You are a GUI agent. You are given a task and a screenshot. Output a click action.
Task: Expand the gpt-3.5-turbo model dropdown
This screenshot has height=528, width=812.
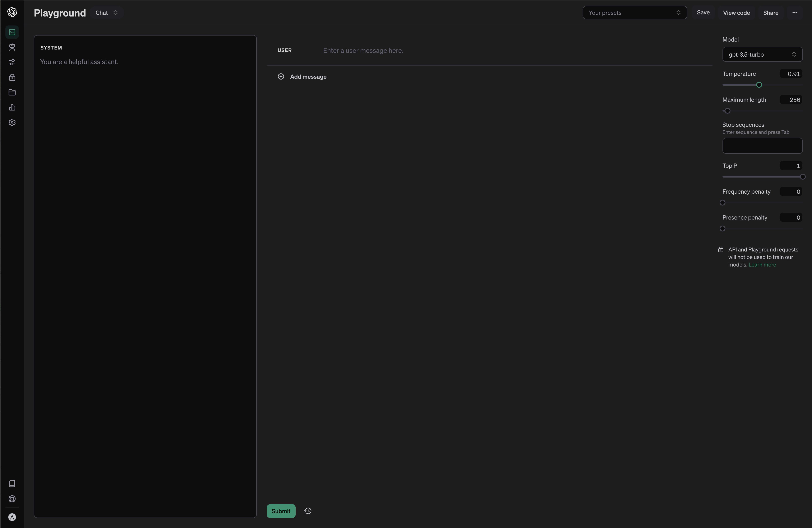click(762, 54)
